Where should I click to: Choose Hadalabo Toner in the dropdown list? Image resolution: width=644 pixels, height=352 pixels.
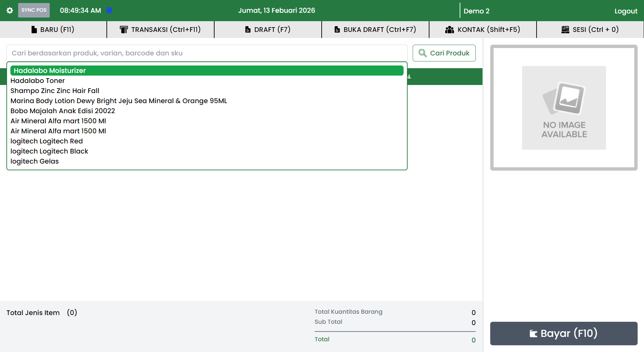click(38, 81)
